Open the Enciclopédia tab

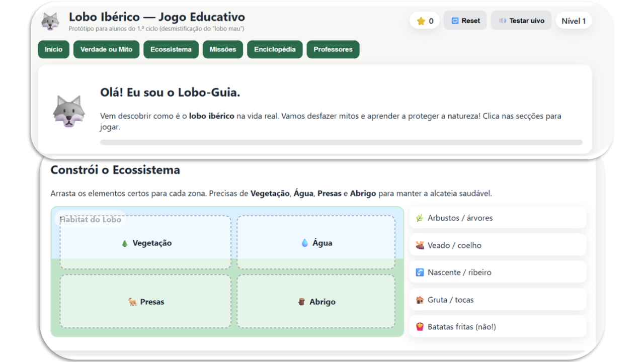(x=275, y=49)
